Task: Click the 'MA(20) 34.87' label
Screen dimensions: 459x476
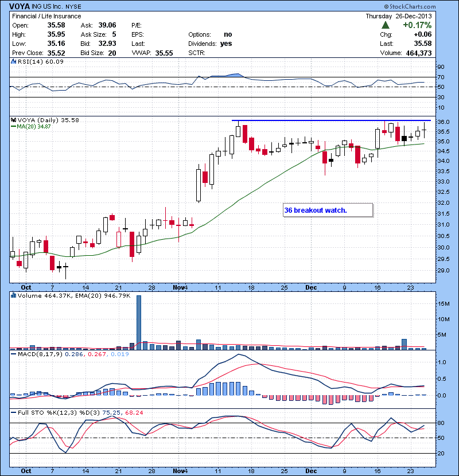Action: pos(34,126)
